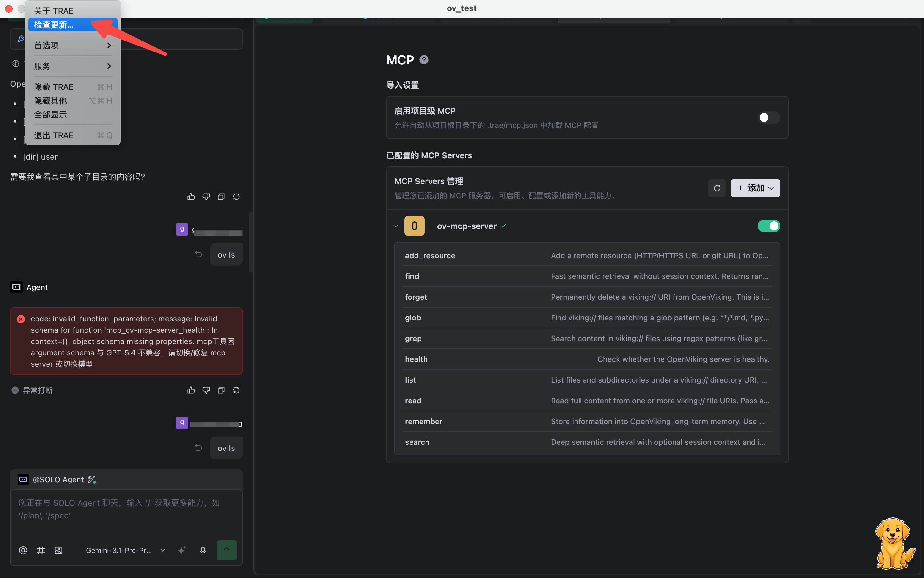The width and height of the screenshot is (924, 578).
Task: Click the golden retriever mascot
Action: coord(894,543)
